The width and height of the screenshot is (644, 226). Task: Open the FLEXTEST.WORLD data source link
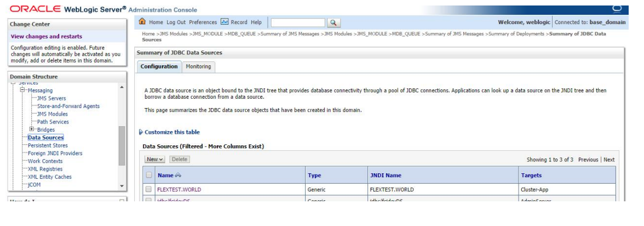(179, 190)
